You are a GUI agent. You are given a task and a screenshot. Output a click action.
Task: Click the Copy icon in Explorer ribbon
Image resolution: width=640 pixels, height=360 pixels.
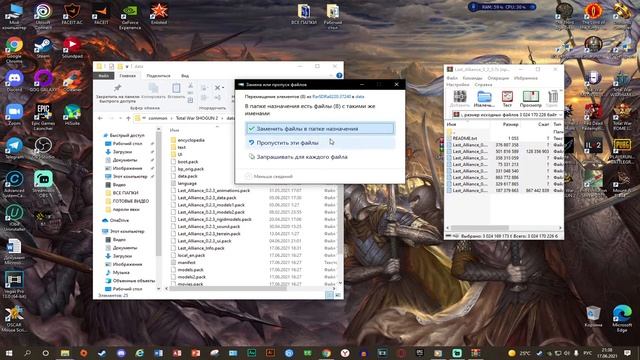point(153,88)
